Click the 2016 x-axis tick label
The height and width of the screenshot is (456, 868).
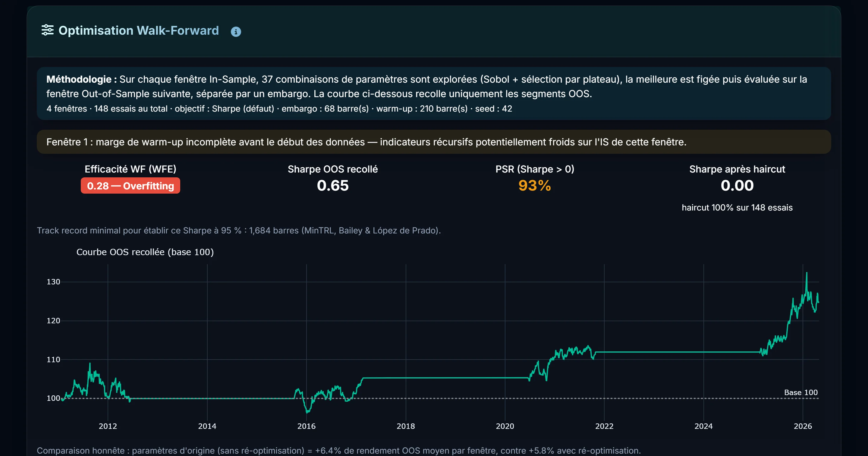(306, 426)
